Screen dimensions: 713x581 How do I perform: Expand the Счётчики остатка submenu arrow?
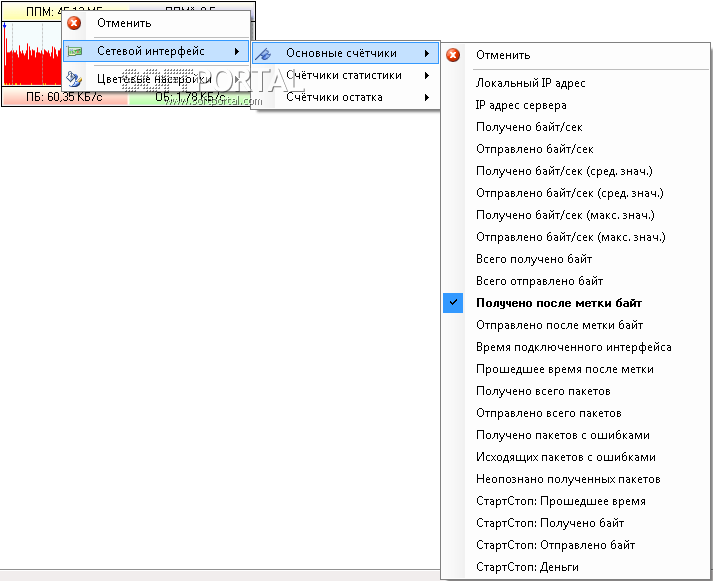point(427,97)
